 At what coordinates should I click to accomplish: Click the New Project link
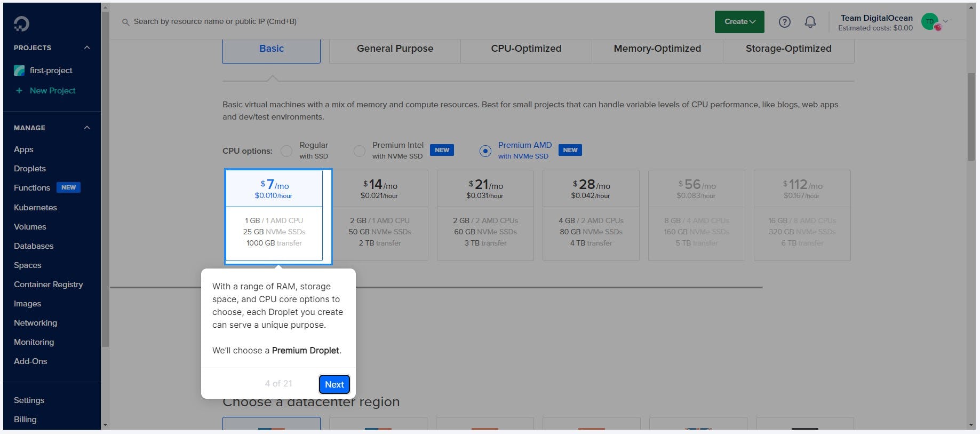point(52,91)
